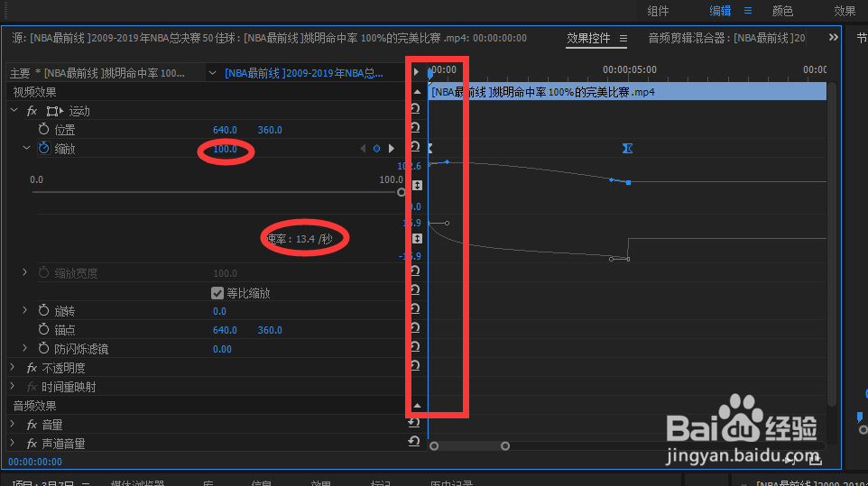Screen dimensions: 868x486
Task: Go to next 缩放 keyframe
Action: point(392,148)
